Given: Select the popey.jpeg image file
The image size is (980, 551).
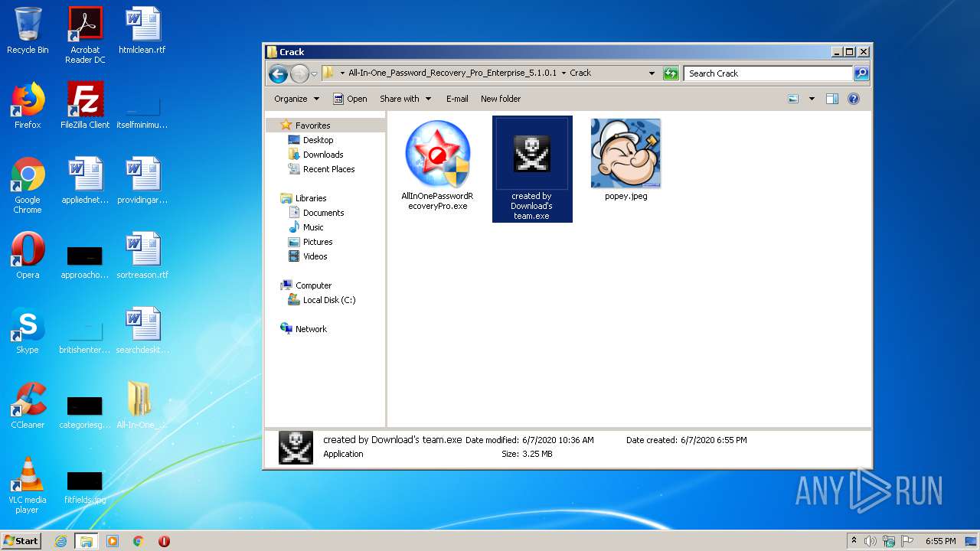Looking at the screenshot, I should (x=626, y=159).
